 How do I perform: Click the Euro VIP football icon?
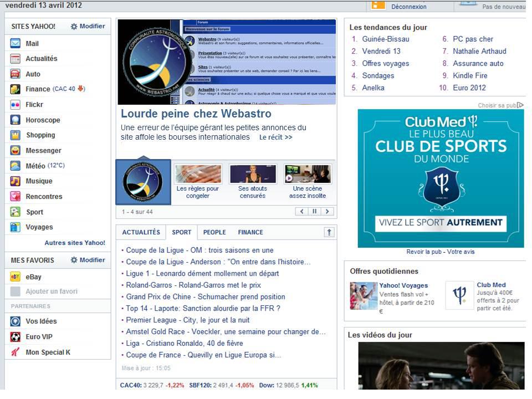coord(16,337)
